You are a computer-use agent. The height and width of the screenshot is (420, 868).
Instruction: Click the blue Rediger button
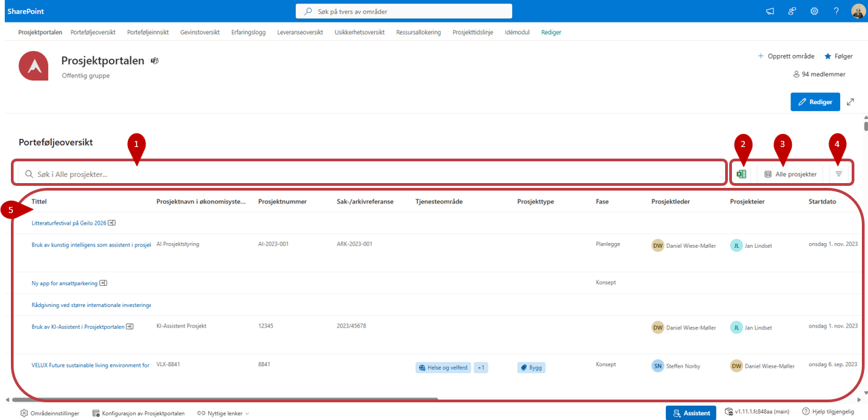[x=815, y=102]
